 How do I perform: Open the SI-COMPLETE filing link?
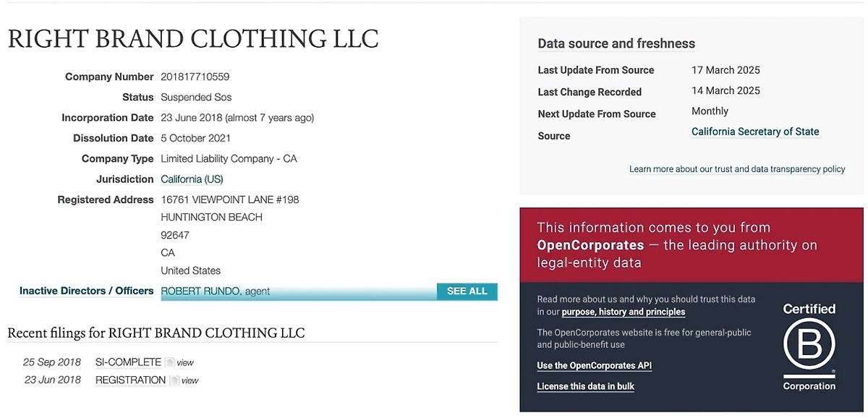pos(128,362)
